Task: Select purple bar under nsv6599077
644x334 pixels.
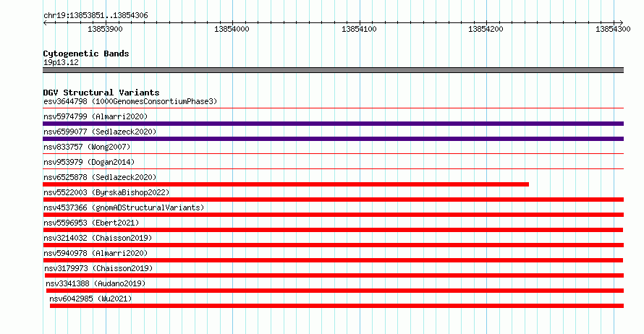Action: point(333,139)
